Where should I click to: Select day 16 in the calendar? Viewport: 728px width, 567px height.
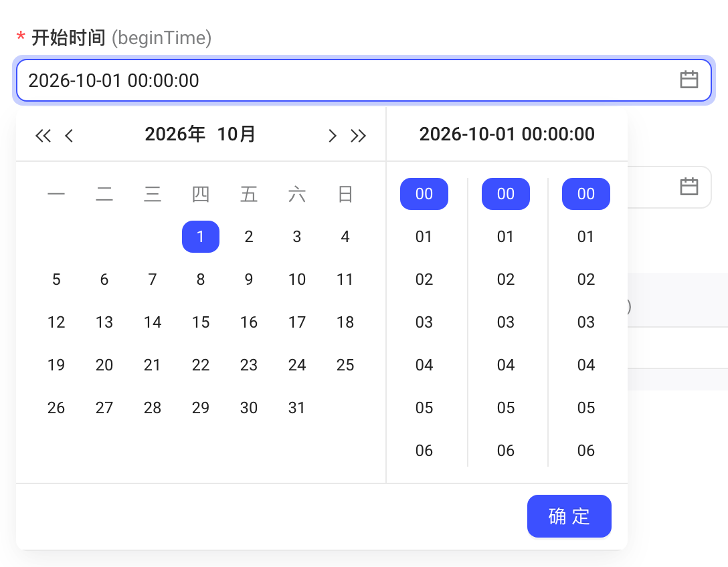(249, 322)
